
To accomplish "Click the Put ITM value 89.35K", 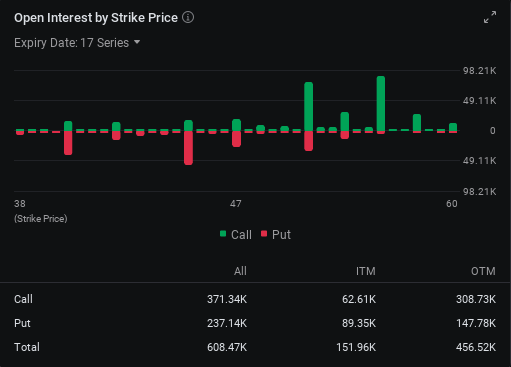I will [x=359, y=323].
